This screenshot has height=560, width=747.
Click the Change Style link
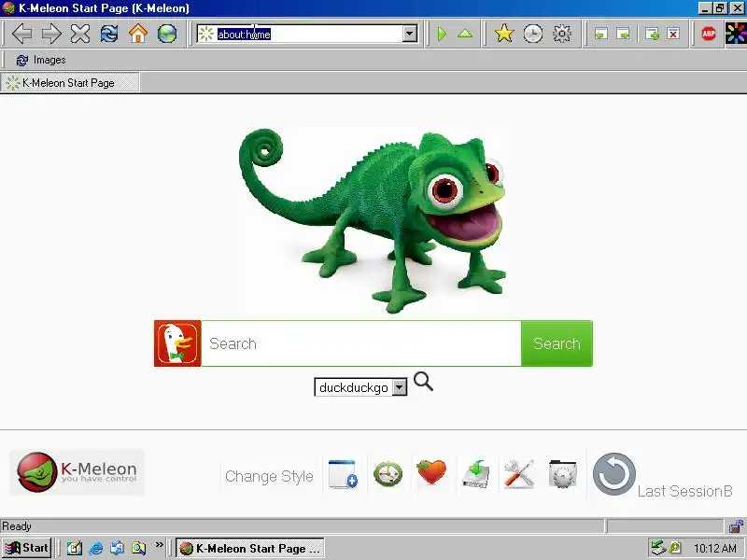tap(269, 476)
